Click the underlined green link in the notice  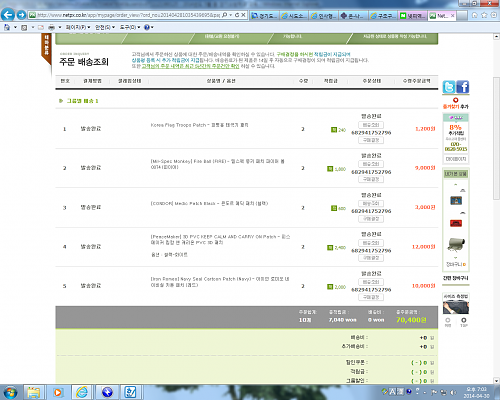(190, 66)
